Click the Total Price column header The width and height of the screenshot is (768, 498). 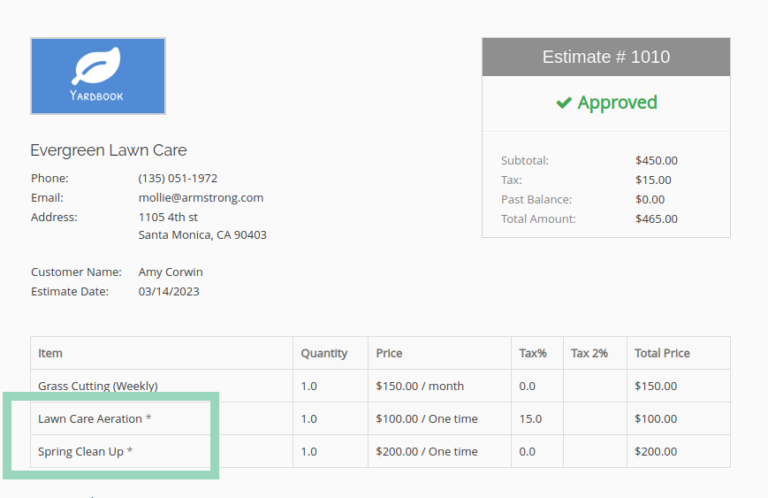[662, 353]
